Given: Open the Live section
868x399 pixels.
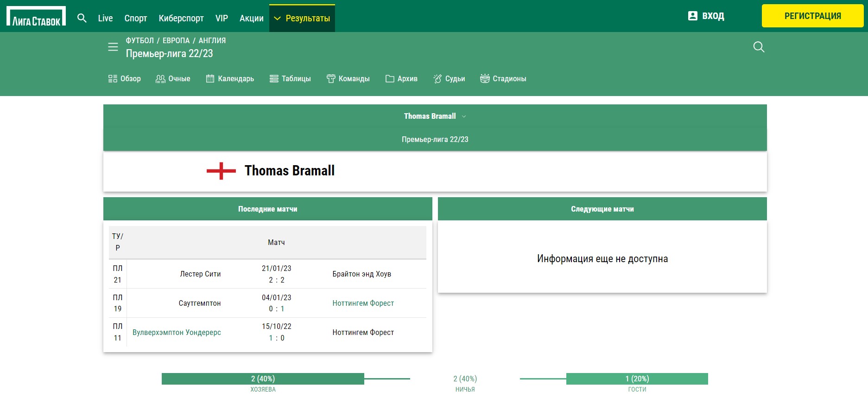Looking at the screenshot, I should (x=105, y=18).
